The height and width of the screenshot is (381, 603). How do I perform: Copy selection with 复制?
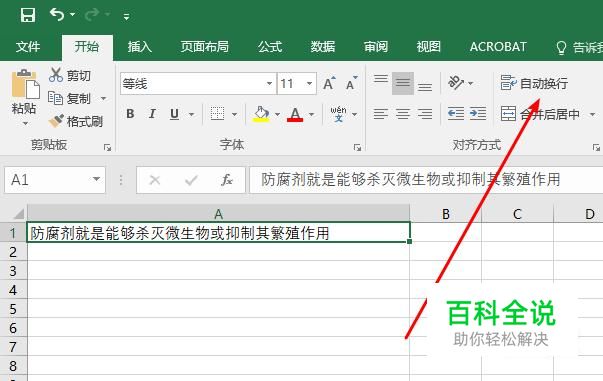[x=69, y=98]
